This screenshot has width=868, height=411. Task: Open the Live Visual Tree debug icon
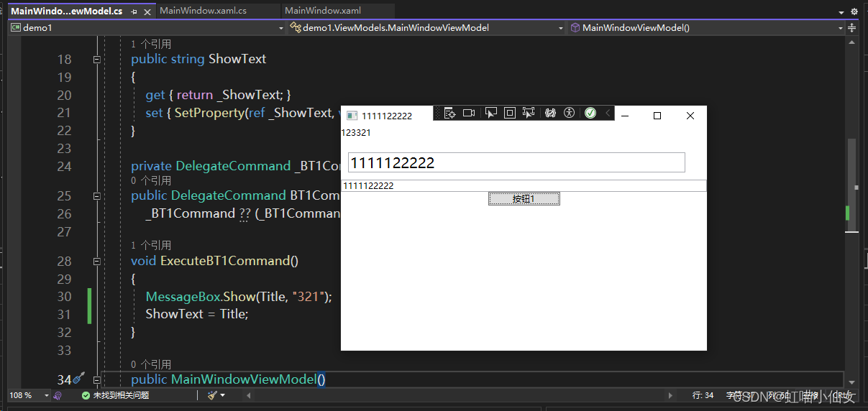click(449, 113)
